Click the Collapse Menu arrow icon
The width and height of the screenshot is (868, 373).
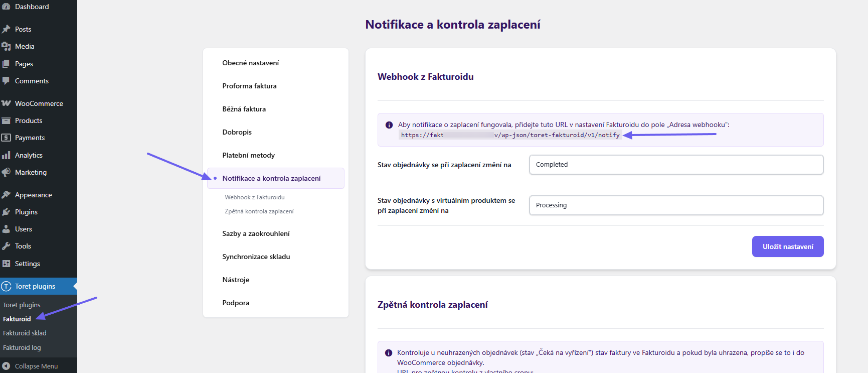(x=6, y=366)
